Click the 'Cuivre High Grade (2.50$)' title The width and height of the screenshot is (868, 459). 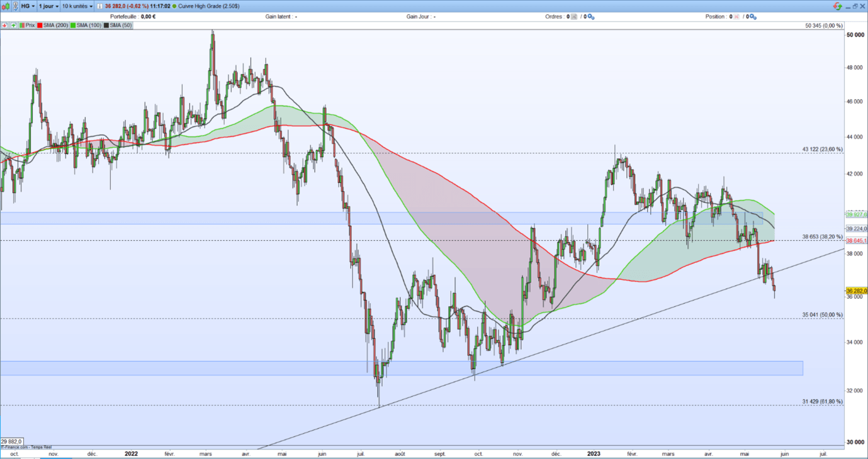click(208, 6)
